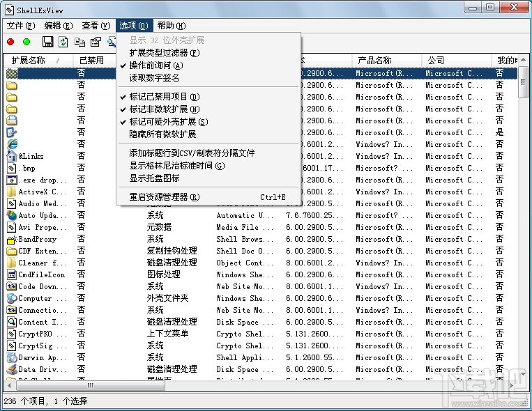Image resolution: width=532 pixels, height=411 pixels.
Task: Click the Darwin Ap... row icon
Action: coord(12,357)
